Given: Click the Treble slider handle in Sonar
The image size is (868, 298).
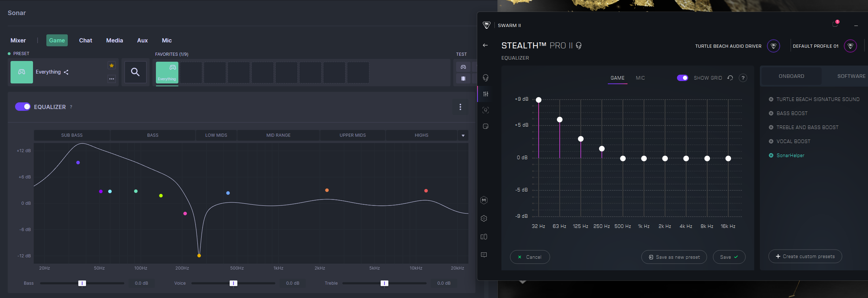Looking at the screenshot, I should [384, 283].
